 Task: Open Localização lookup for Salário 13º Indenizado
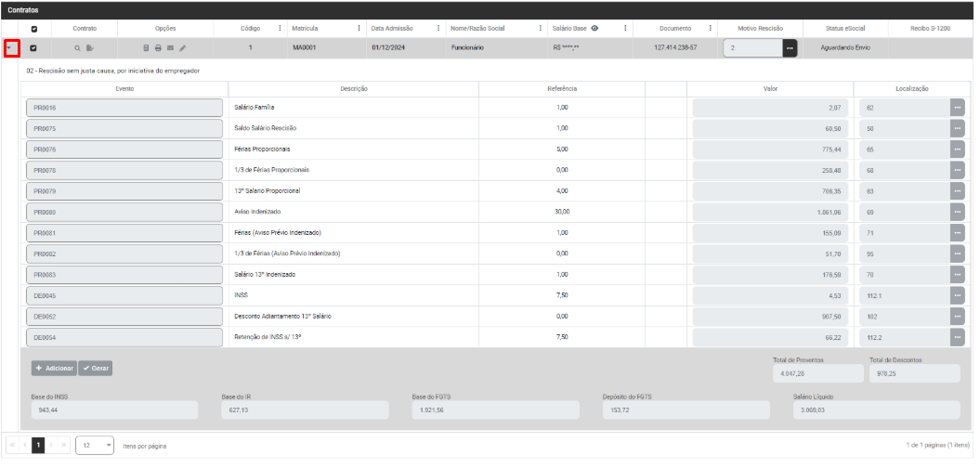(958, 275)
